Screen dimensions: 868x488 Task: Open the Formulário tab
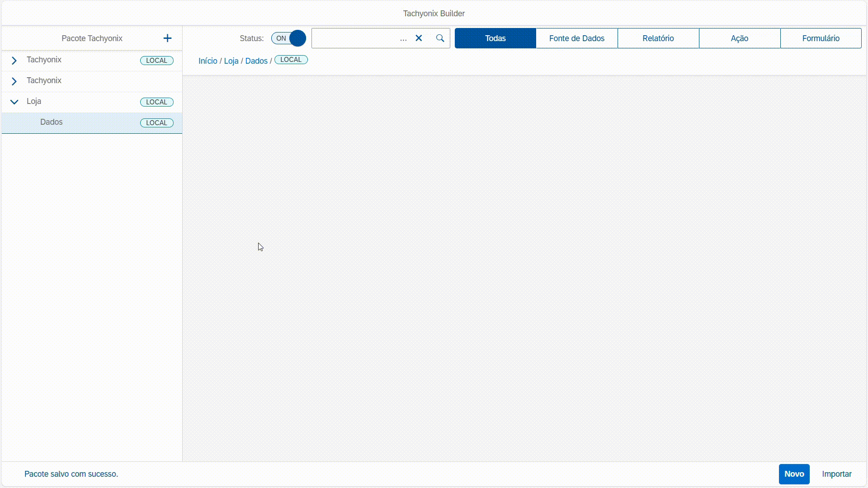(821, 38)
